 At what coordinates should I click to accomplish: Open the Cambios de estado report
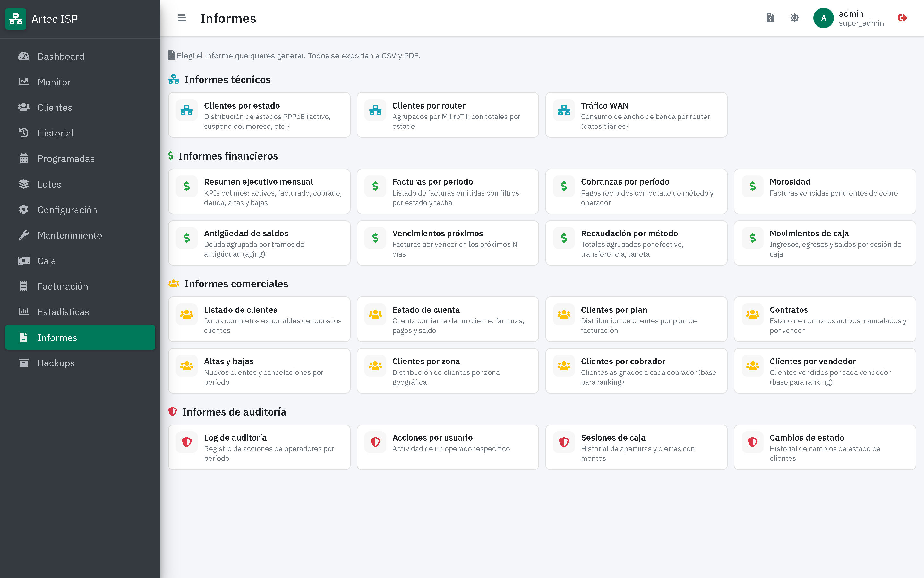click(825, 447)
